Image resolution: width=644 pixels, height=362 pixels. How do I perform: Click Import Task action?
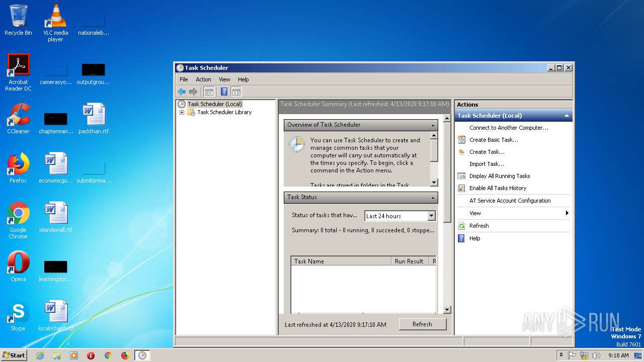pos(487,164)
